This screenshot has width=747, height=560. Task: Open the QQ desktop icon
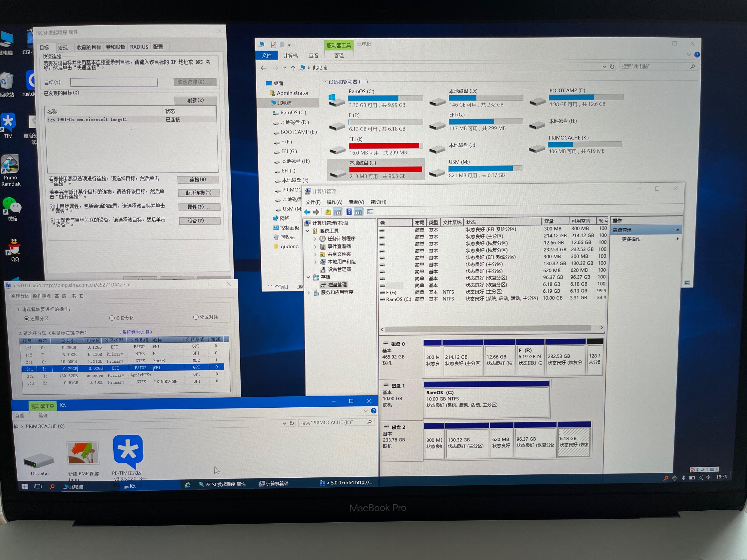(x=14, y=250)
